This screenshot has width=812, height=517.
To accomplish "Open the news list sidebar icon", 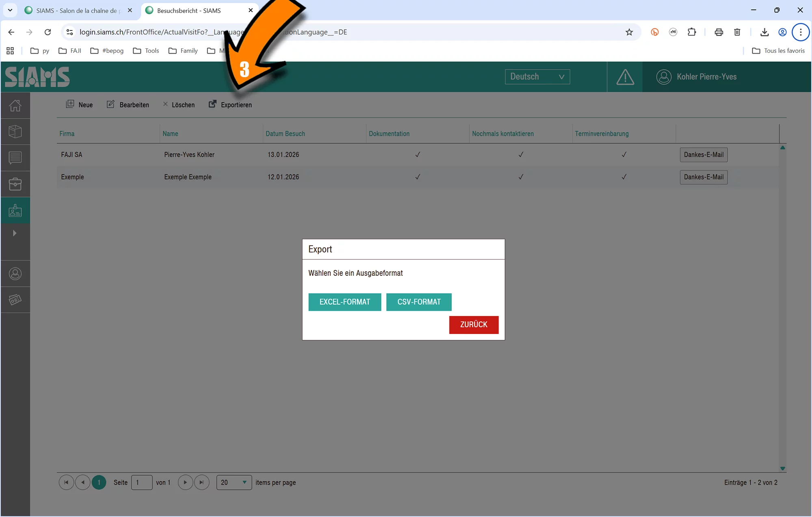I will (x=15, y=158).
